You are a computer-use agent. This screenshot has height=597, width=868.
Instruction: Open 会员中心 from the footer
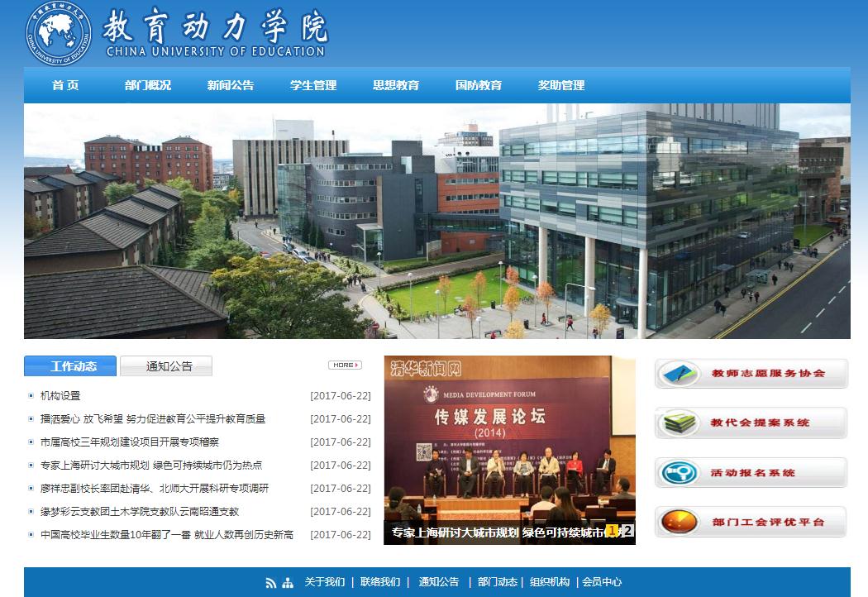(x=602, y=582)
